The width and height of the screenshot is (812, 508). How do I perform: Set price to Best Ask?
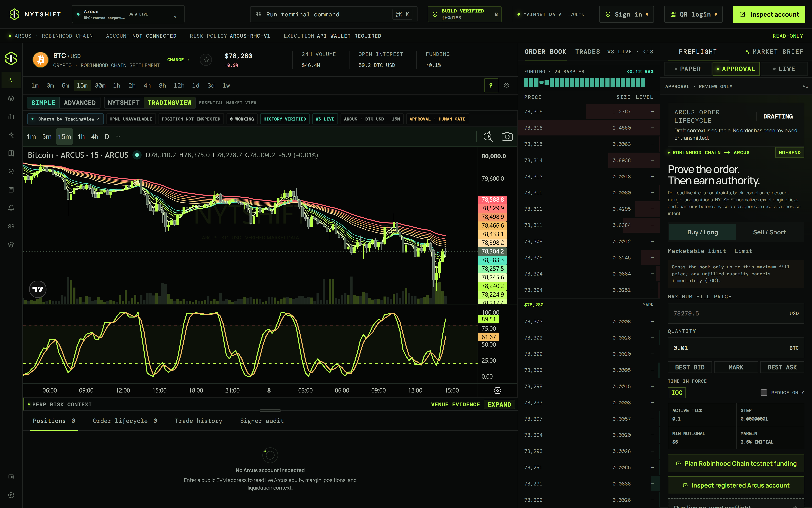click(x=782, y=367)
